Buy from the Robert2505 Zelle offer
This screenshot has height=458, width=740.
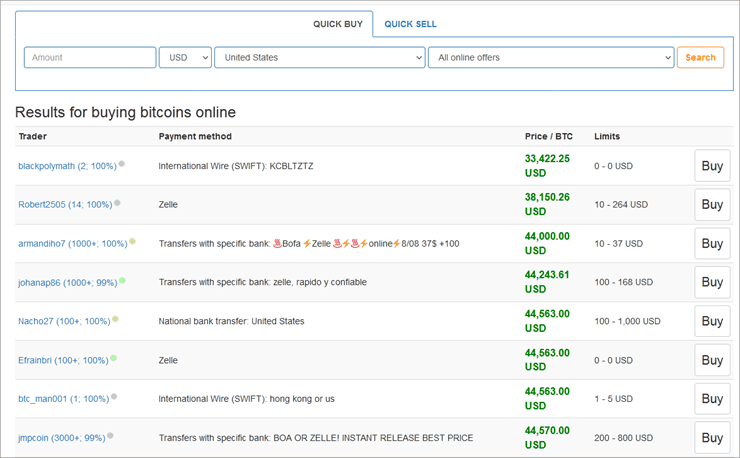[x=711, y=205]
